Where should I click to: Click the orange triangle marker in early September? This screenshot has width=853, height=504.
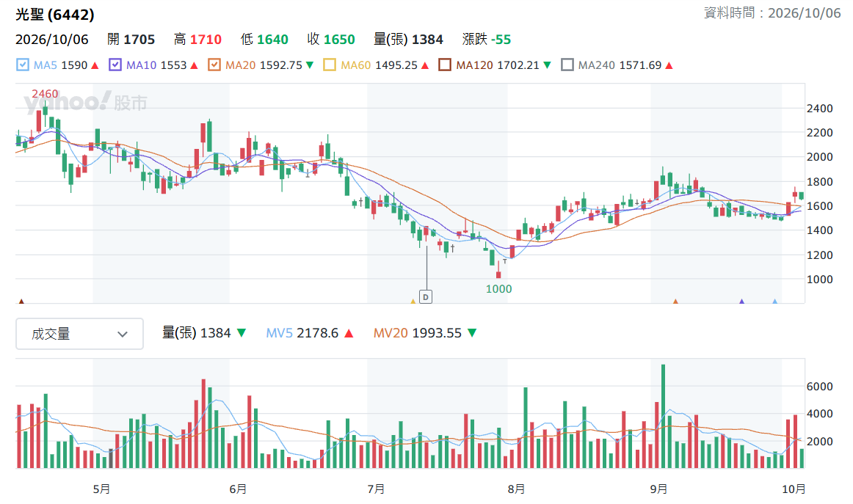pyautogui.click(x=675, y=301)
